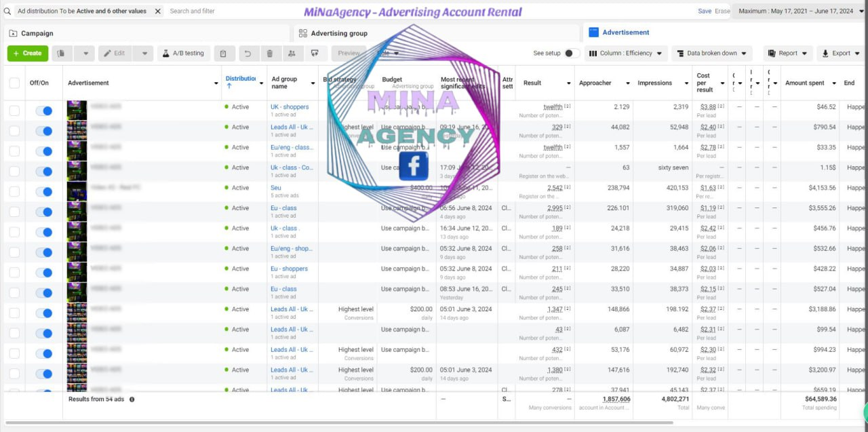Viewport: 868px width, 432px height.
Task: Click the people audience icon in toolbar
Action: pos(292,54)
